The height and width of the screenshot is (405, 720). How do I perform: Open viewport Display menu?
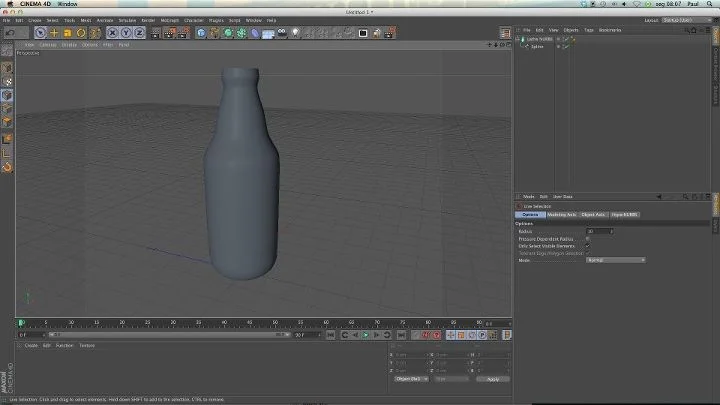tap(69, 45)
